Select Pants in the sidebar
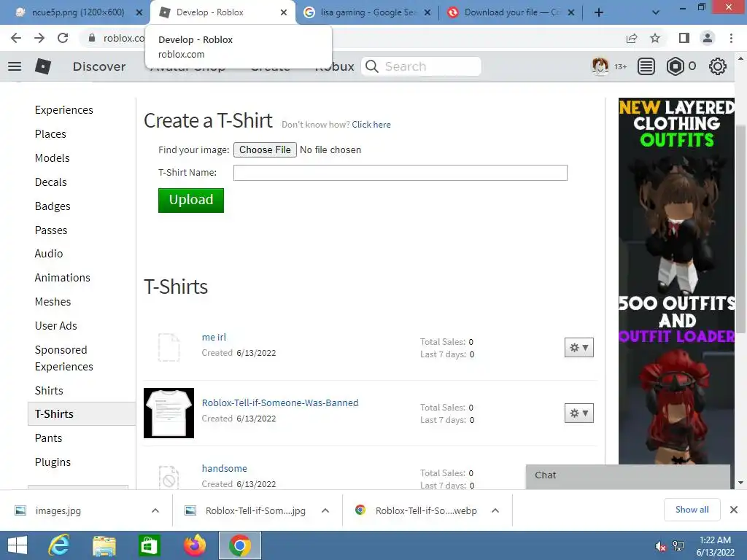 pos(49,438)
